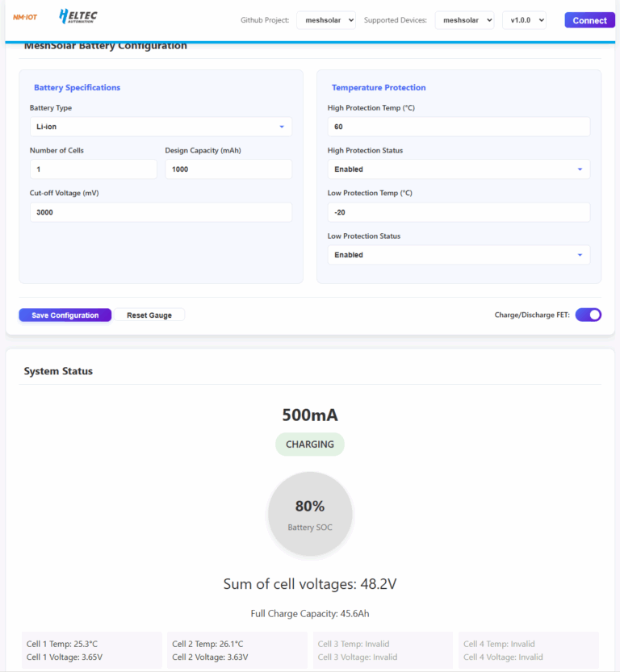Click the Heltec Automation logo
The width and height of the screenshot is (620, 672).
[x=78, y=16]
